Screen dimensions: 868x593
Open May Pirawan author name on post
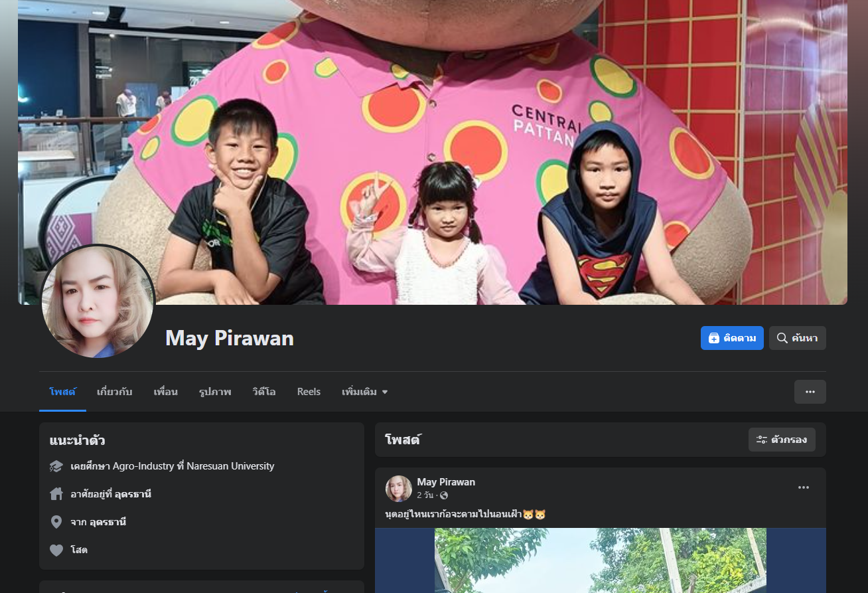tap(446, 482)
